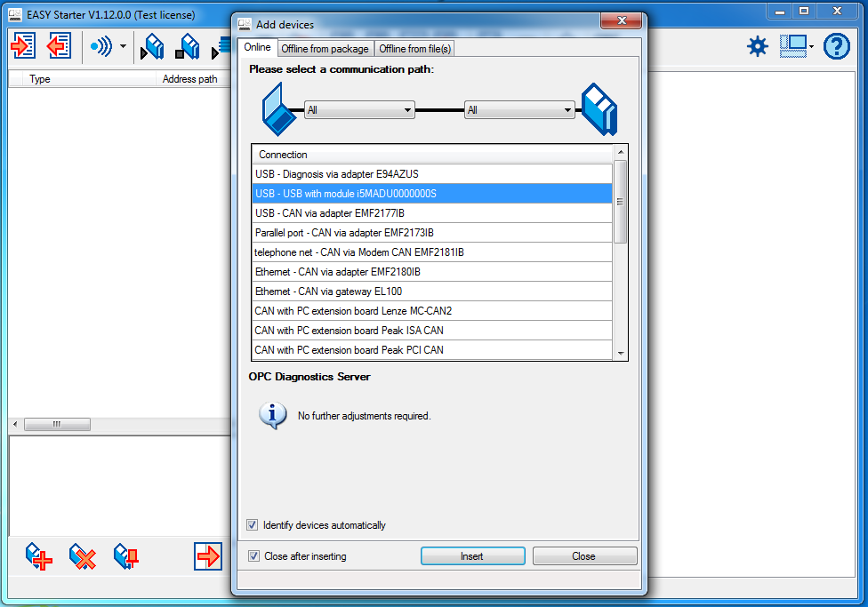The image size is (868, 607).
Task: Click connection list scrollbar up arrow
Action: pos(621,152)
